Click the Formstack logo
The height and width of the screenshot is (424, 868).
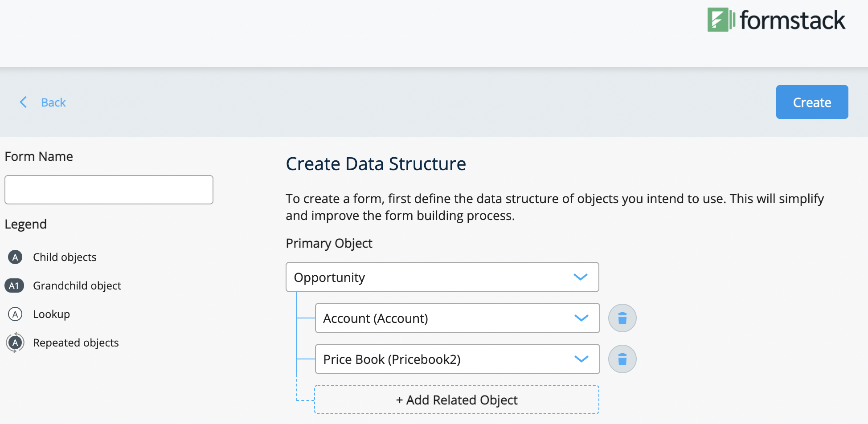tap(776, 20)
